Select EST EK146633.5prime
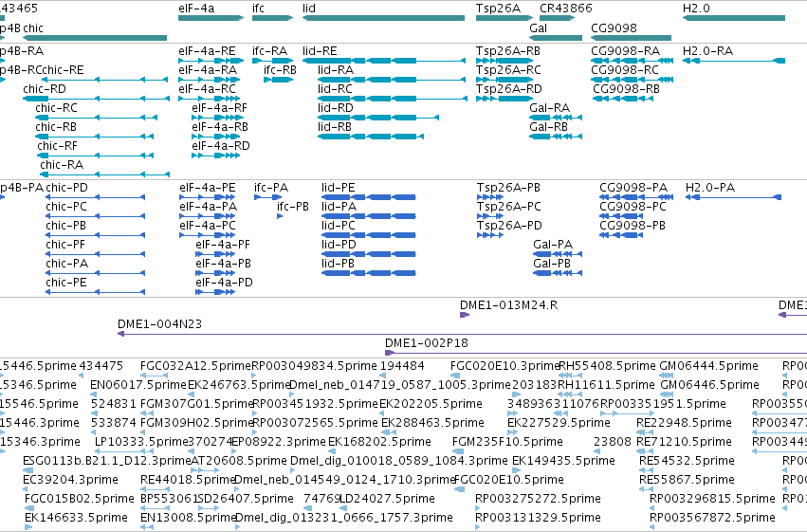The height and width of the screenshot is (532, 807). (28, 527)
